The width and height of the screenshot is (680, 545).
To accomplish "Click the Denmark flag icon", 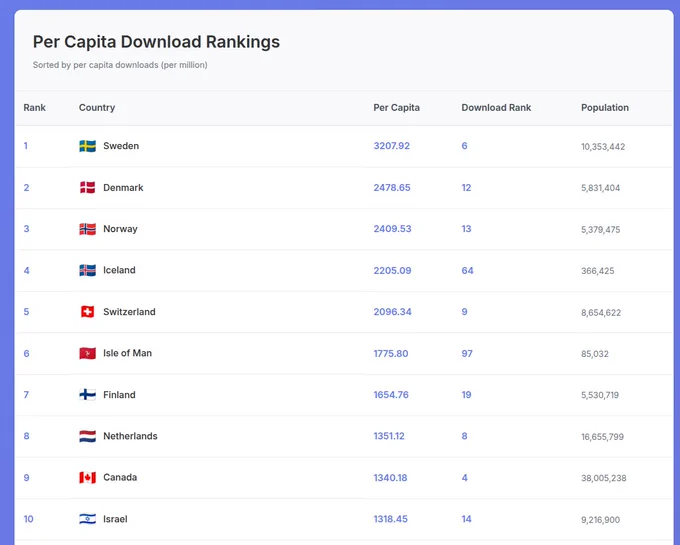I will point(87,188).
